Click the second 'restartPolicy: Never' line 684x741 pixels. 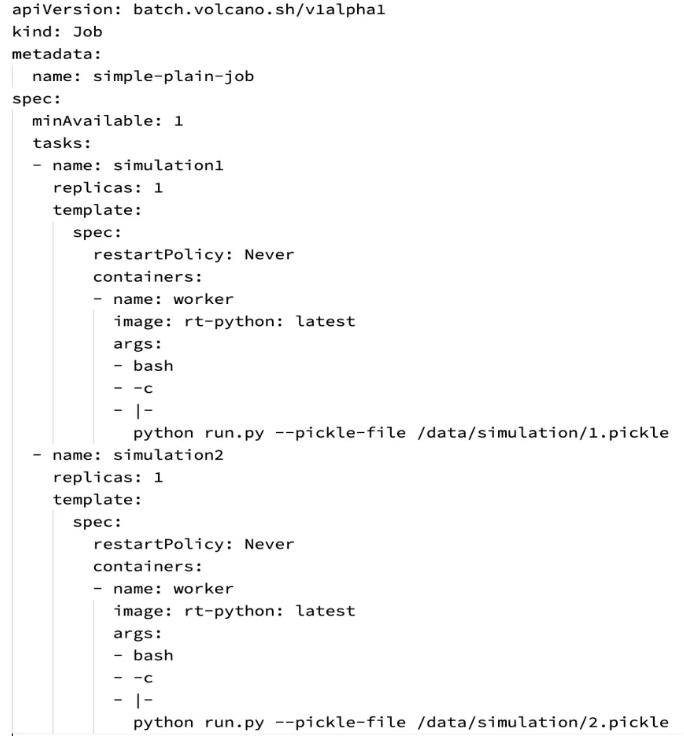coord(193,544)
